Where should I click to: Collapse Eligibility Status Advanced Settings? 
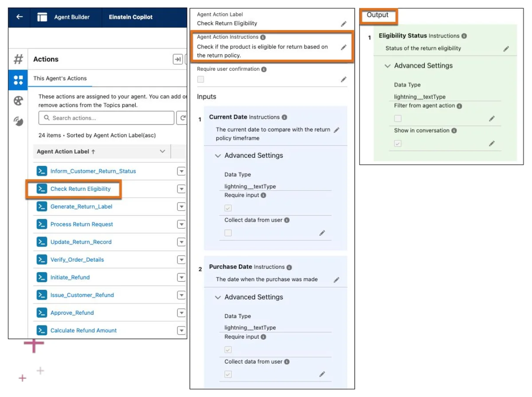pos(387,66)
